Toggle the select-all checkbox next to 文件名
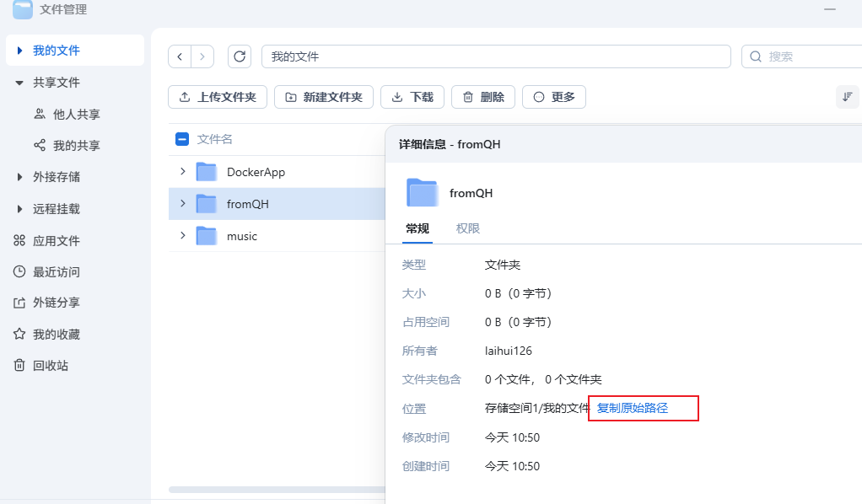This screenshot has height=504, width=862. pos(182,139)
